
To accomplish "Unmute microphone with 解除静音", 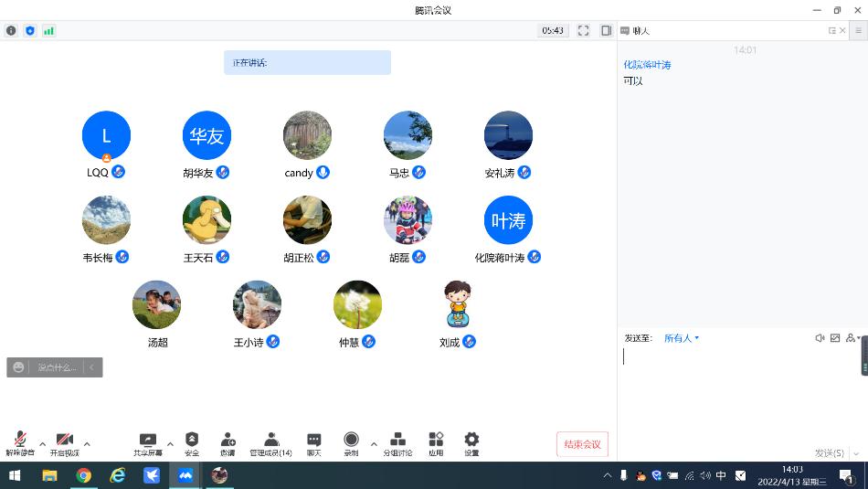I will [x=19, y=443].
